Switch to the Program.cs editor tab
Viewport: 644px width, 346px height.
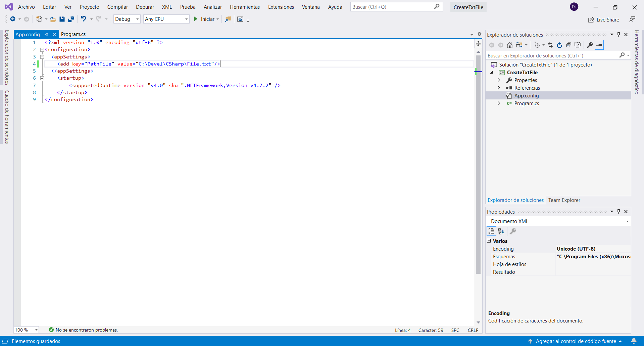click(73, 34)
